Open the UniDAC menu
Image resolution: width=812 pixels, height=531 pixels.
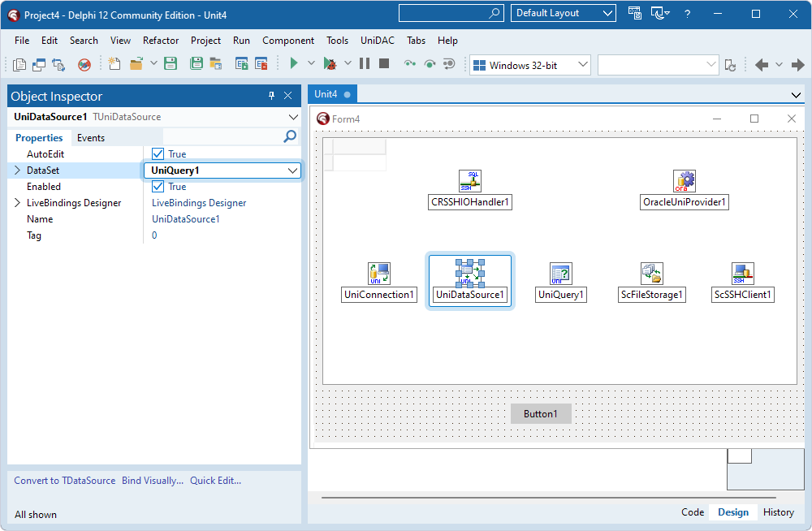click(376, 40)
